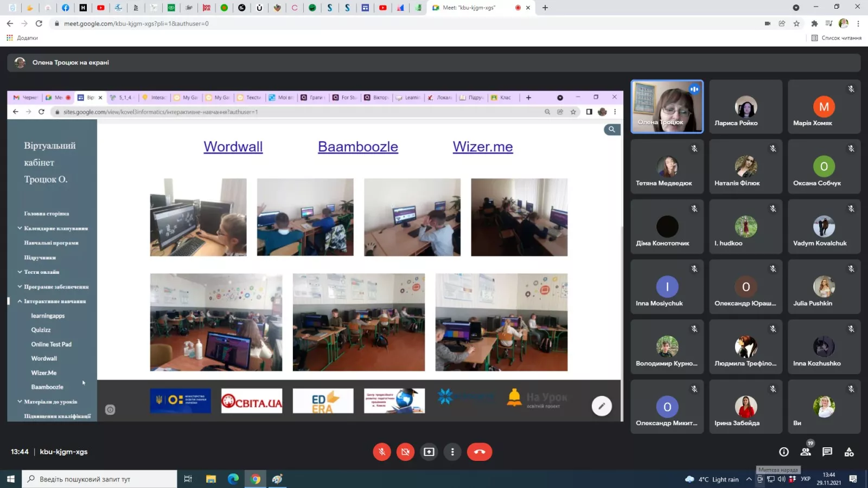Image resolution: width=868 pixels, height=488 pixels.
Task: Open a new Chrome tab
Action: (x=545, y=8)
